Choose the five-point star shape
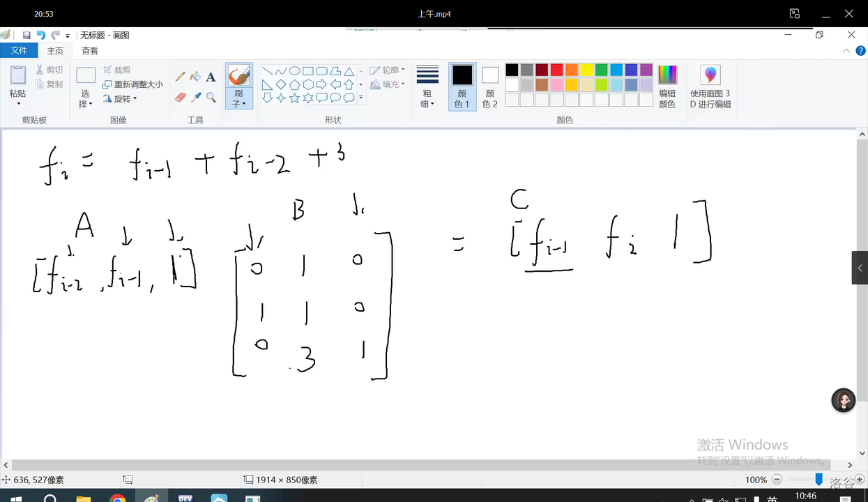Screen dimensions: 868x502 coord(295,98)
